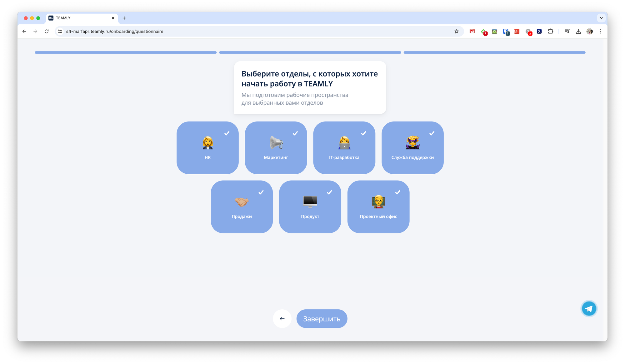This screenshot has width=625, height=364.
Task: Bookmark this page with the star icon
Action: tap(457, 31)
